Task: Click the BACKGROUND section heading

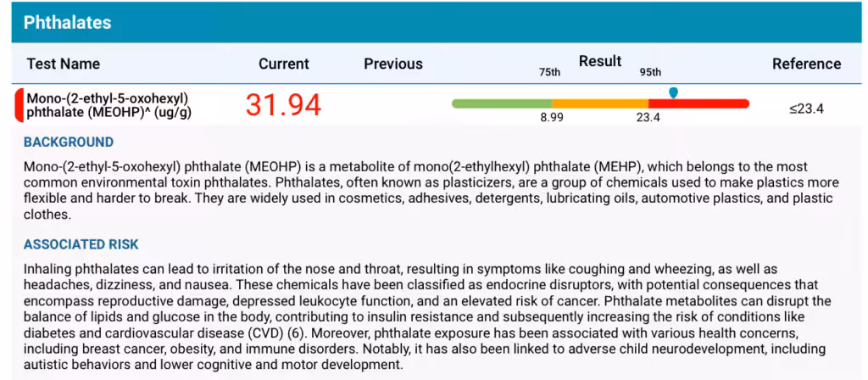Action: point(69,142)
